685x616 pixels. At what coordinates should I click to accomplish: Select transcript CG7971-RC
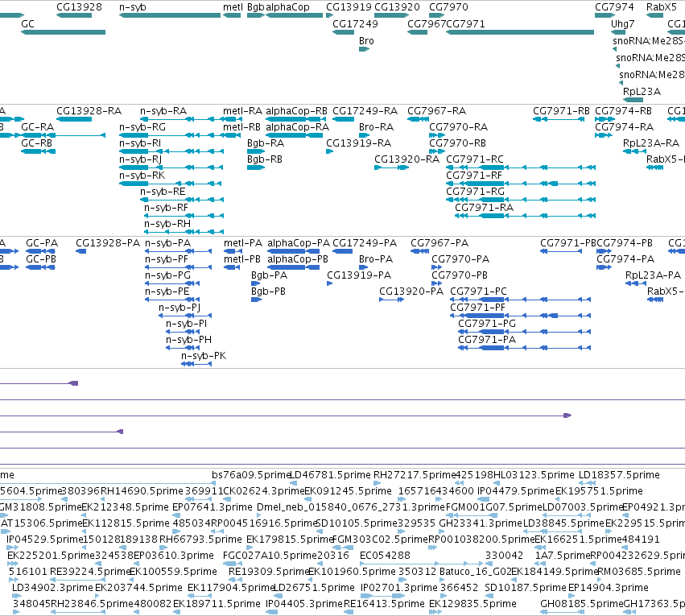tap(475, 159)
